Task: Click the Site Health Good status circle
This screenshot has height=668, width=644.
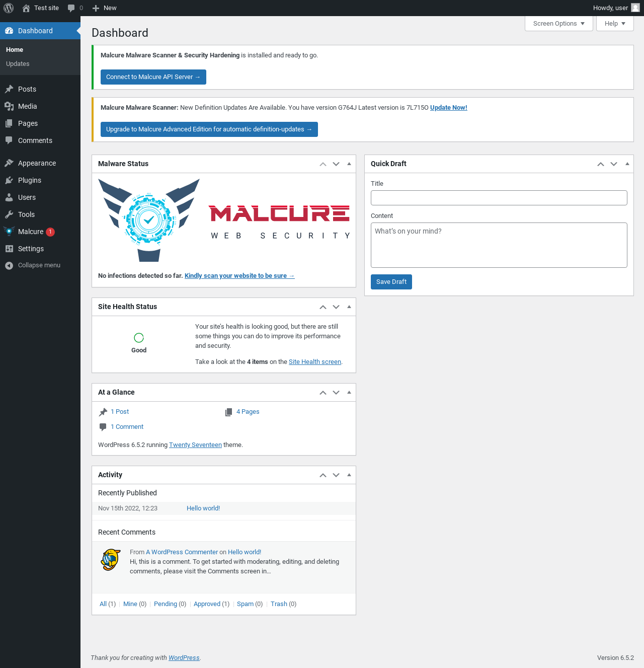Action: (139, 338)
